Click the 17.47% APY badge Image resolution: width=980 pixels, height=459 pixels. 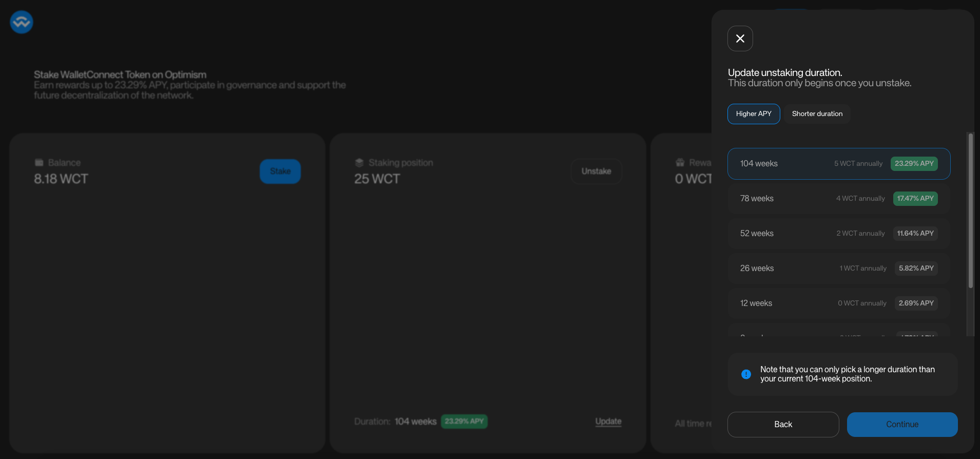(915, 199)
